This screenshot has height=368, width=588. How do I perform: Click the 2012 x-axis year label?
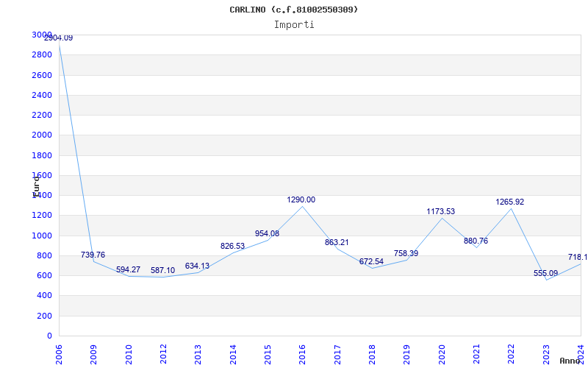163,355
